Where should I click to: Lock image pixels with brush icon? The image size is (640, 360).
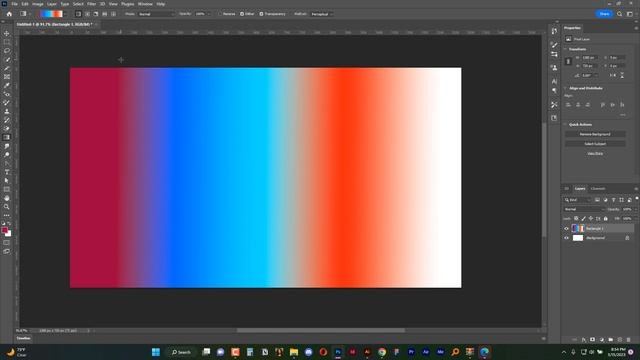[584, 219]
